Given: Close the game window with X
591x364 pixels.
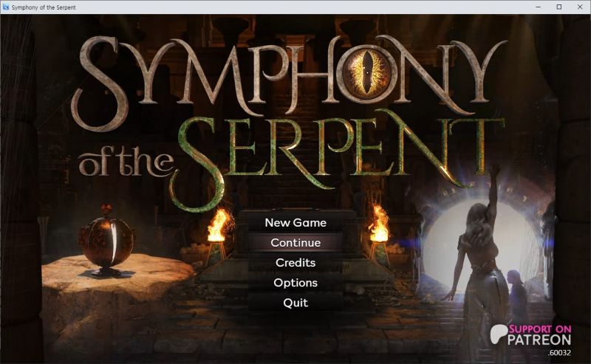Looking at the screenshot, I should (x=580, y=7).
